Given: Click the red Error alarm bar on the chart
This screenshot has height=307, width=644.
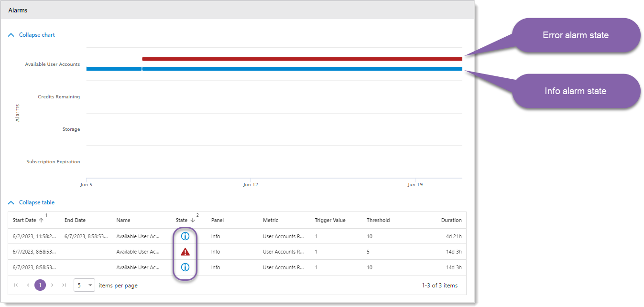Looking at the screenshot, I should (301, 58).
